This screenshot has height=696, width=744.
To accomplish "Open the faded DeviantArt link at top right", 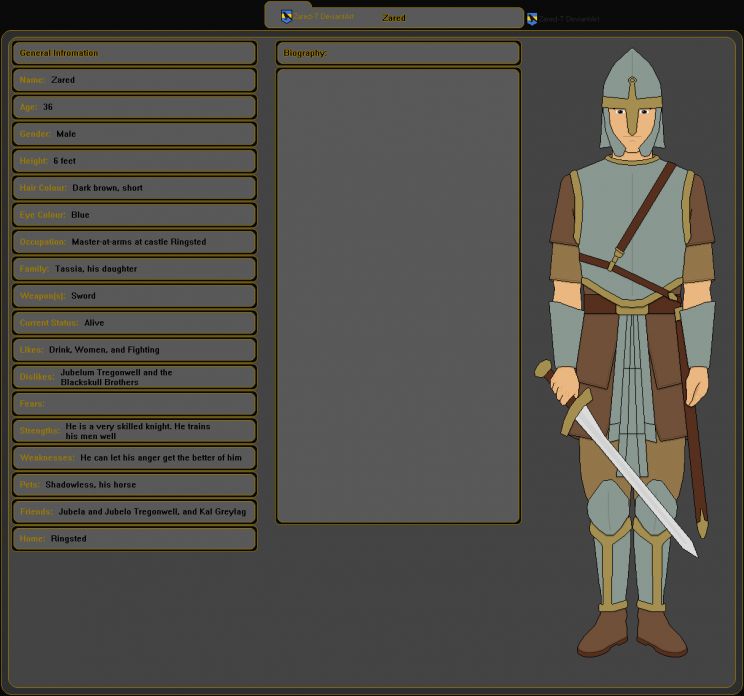I will coord(569,19).
